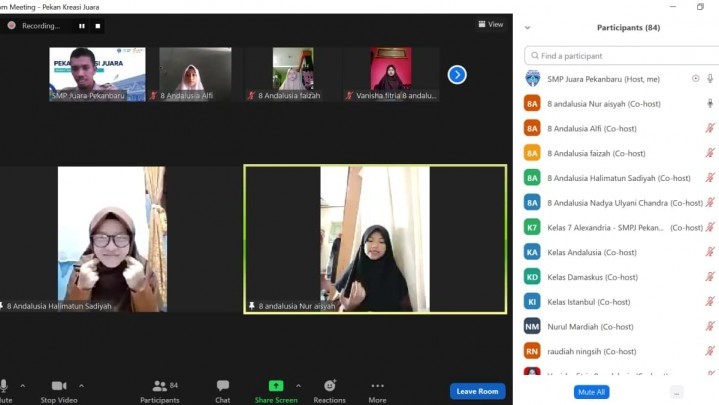Restore the Zoom window size
Viewport: 719px width, 405px height.
click(x=700, y=7)
